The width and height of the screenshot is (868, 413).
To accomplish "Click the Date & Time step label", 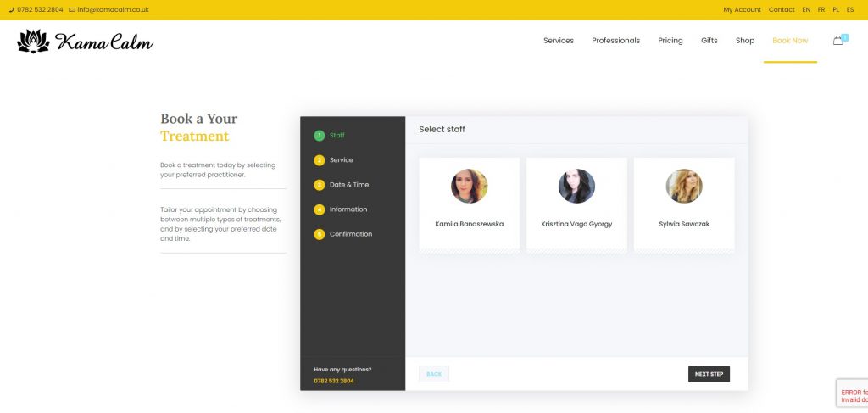I will pyautogui.click(x=349, y=185).
